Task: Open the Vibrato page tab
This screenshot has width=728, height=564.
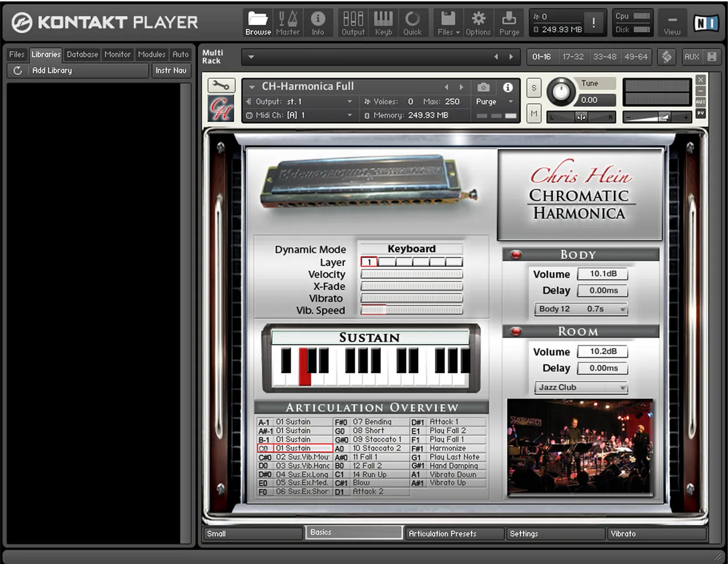Action: click(x=656, y=534)
